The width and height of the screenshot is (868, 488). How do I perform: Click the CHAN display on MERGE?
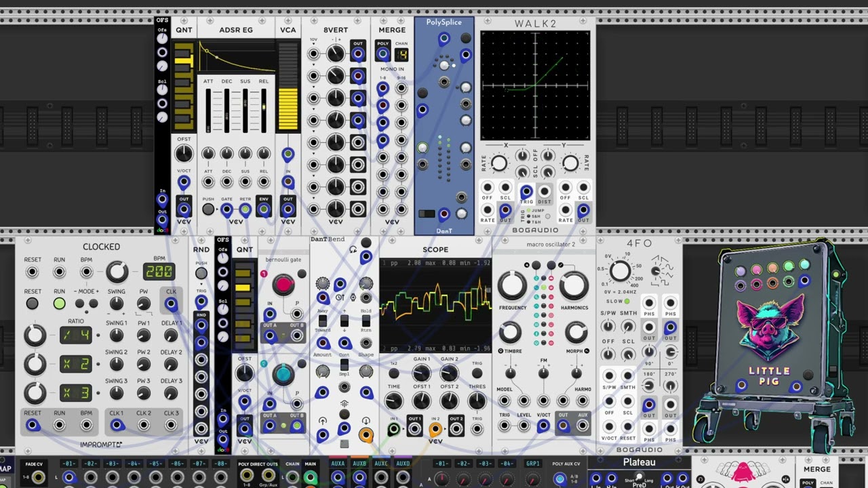401,54
